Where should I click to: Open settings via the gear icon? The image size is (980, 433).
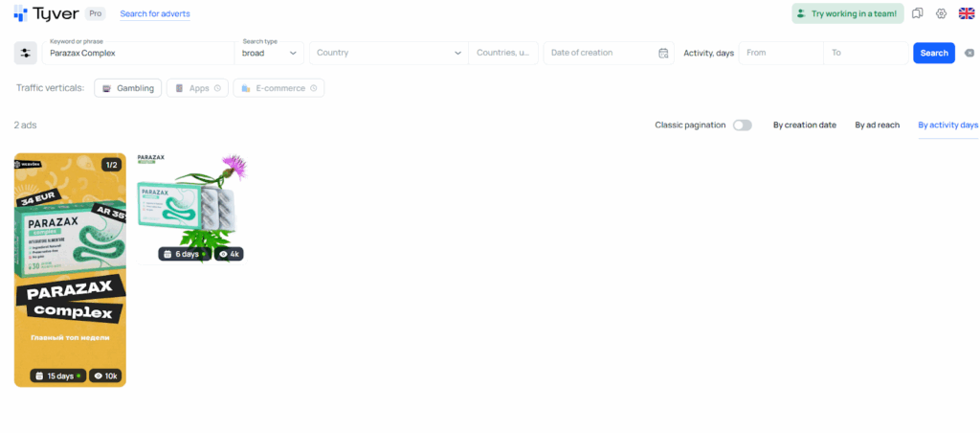(941, 13)
